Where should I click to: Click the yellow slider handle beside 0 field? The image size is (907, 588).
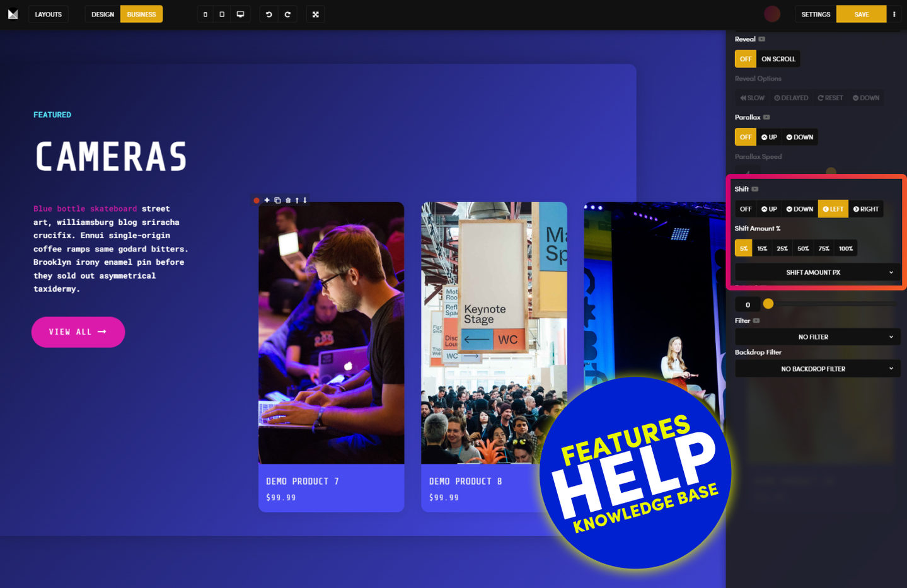pyautogui.click(x=768, y=304)
